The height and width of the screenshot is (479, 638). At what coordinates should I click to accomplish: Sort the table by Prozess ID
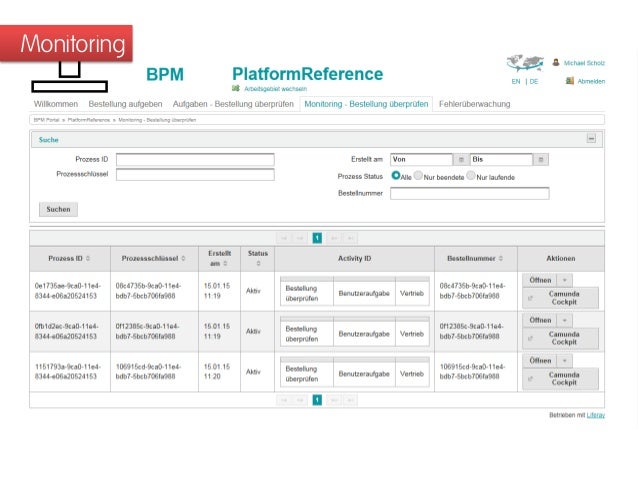click(x=88, y=258)
